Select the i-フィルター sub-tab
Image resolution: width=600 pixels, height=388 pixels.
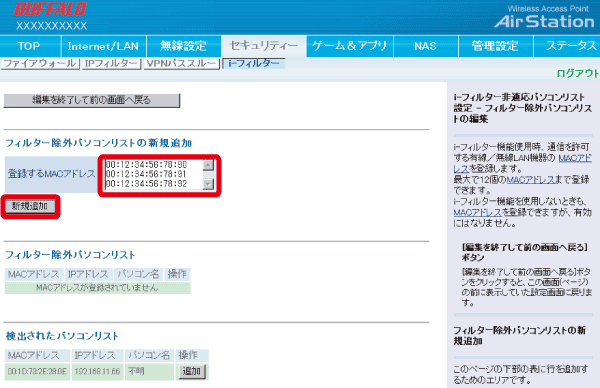click(254, 64)
